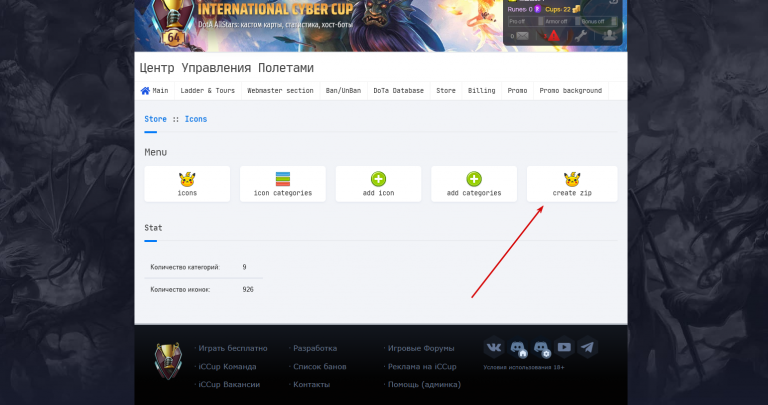Viewport: 768px width, 405px height.
Task: Open the Promo background tab
Action: pos(571,91)
